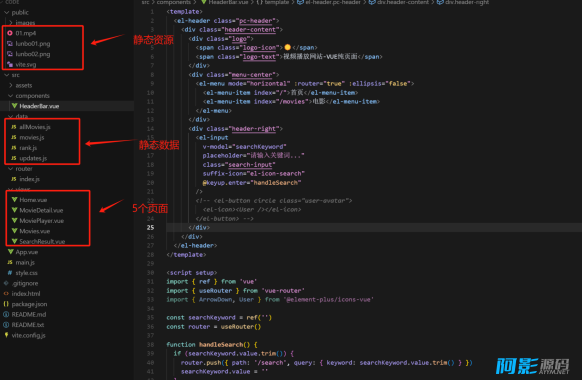
Task: Click the orange color swatch in logo-icon line
Action: [287, 47]
